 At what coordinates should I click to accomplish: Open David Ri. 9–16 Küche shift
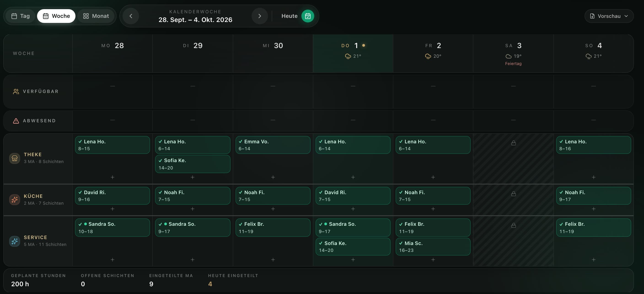(x=113, y=196)
